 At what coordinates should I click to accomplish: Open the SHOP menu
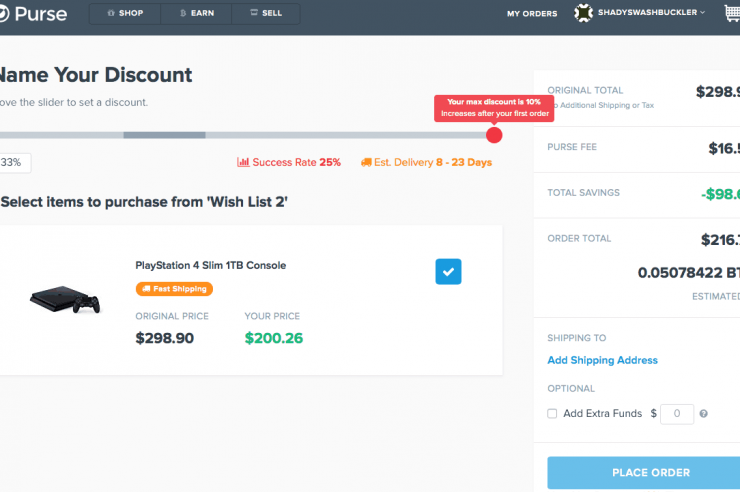pos(125,13)
